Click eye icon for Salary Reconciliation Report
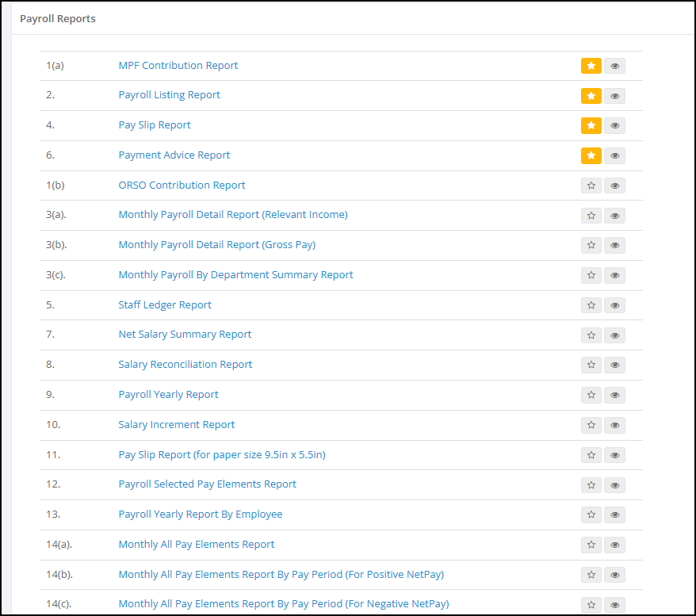This screenshot has width=696, height=616. tap(615, 365)
